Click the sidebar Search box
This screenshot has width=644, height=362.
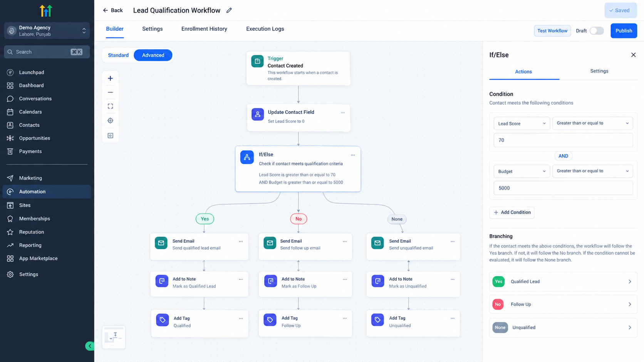coord(47,52)
